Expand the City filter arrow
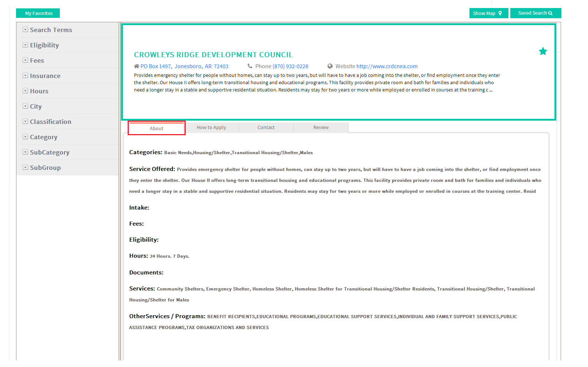Image resolution: width=588 pixels, height=367 pixels. [25, 106]
